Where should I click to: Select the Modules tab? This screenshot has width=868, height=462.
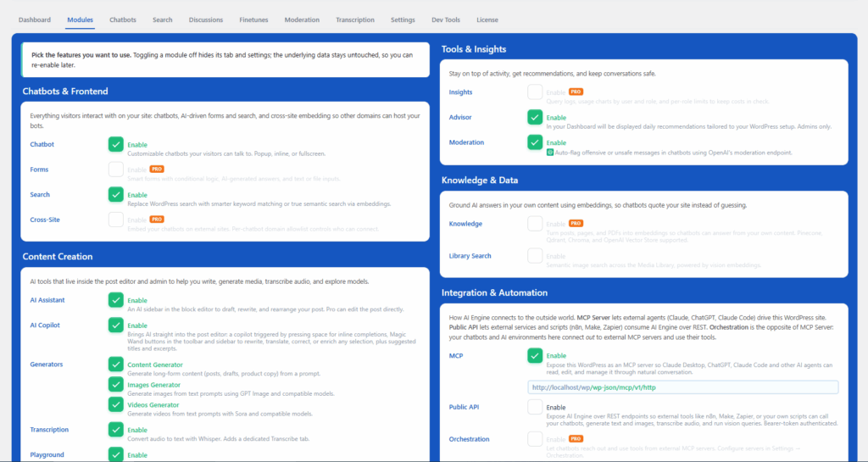[x=80, y=19]
